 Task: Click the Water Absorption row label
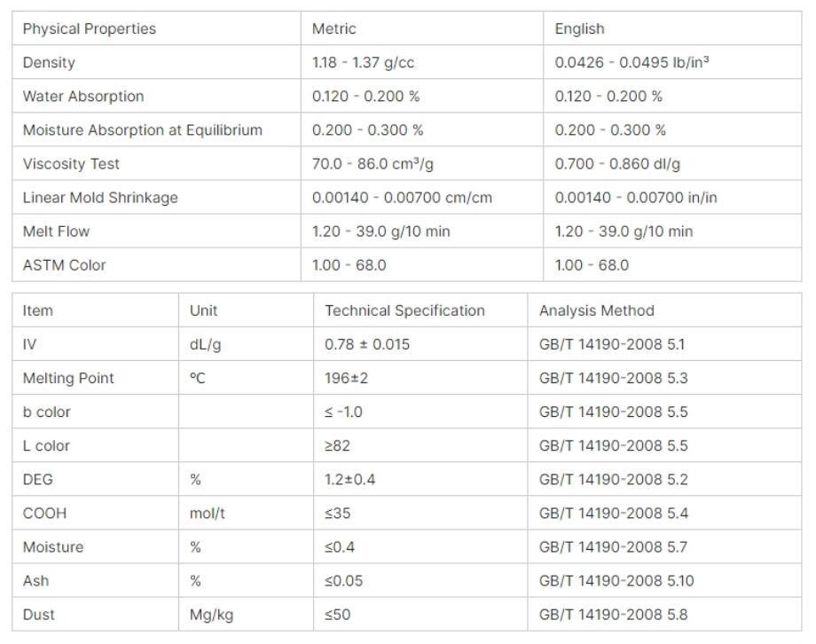click(83, 97)
